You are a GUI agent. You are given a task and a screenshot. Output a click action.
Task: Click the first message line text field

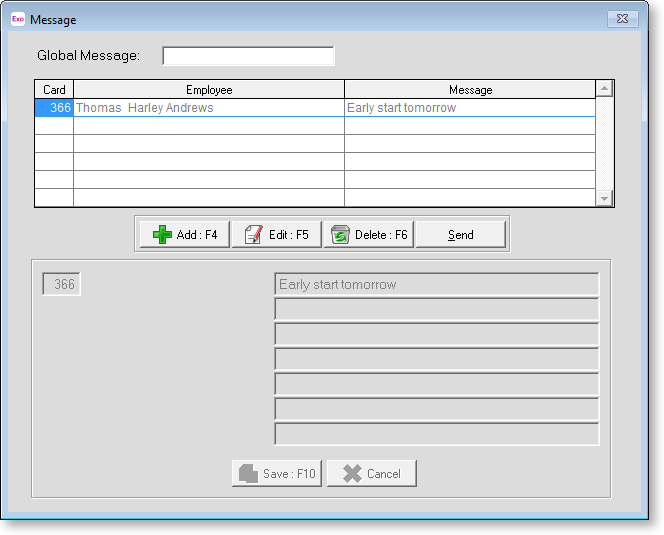[x=436, y=285]
